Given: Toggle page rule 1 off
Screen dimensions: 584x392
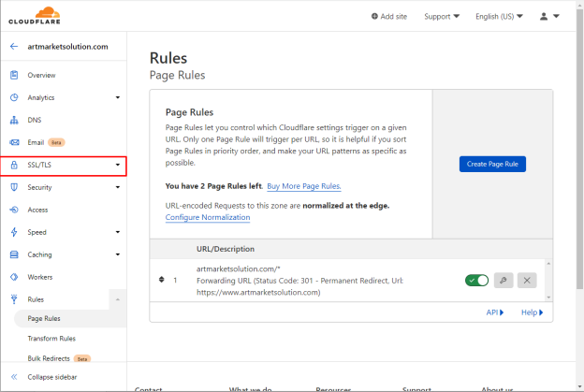Looking at the screenshot, I should click(476, 281).
